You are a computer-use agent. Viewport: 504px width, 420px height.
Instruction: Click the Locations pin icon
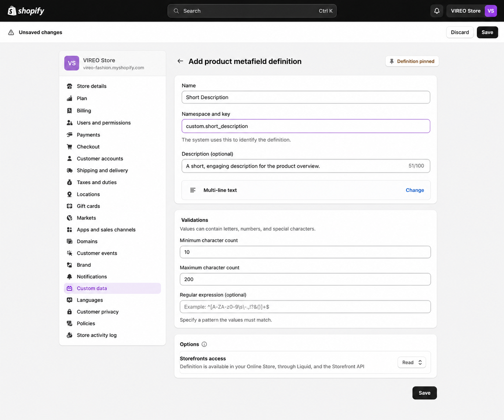(69, 194)
